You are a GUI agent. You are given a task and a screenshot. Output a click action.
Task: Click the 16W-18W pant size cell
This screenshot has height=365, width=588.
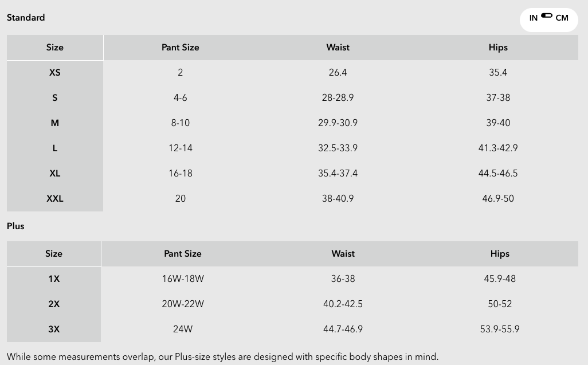(183, 279)
